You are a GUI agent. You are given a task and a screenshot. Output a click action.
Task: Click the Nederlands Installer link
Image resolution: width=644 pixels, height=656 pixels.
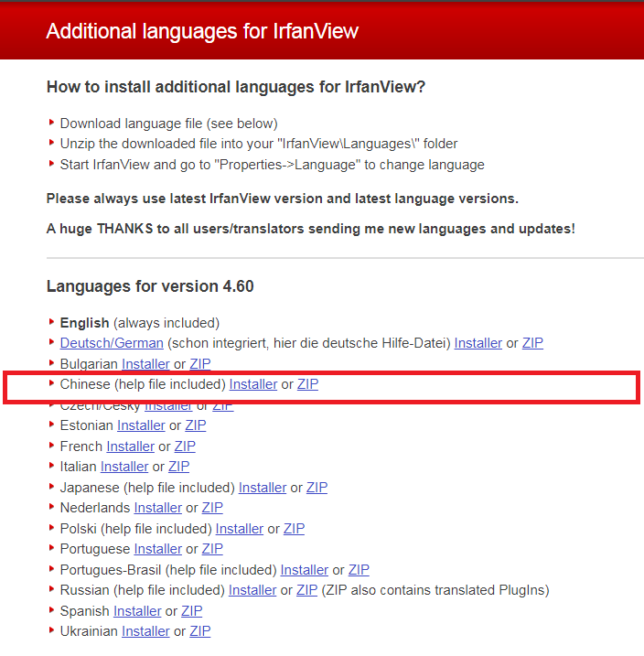tap(158, 508)
